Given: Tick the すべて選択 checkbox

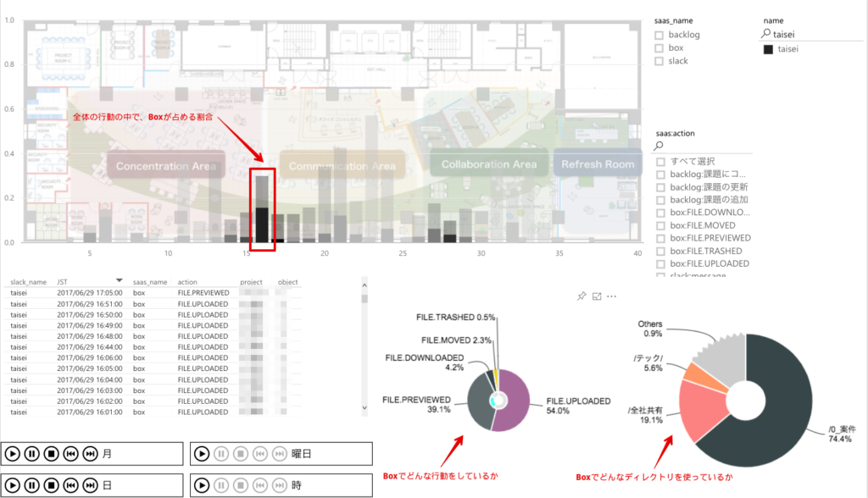Looking at the screenshot, I should click(661, 161).
